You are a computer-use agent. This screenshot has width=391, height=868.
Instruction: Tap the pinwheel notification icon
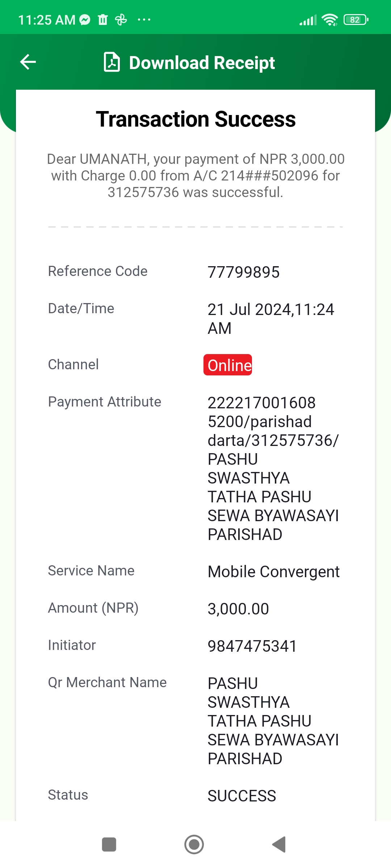[121, 20]
